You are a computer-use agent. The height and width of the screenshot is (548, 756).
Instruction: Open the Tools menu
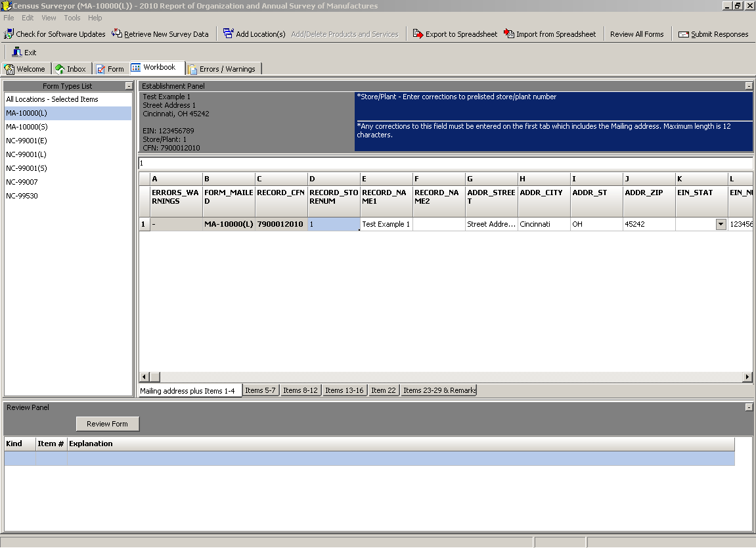[72, 18]
